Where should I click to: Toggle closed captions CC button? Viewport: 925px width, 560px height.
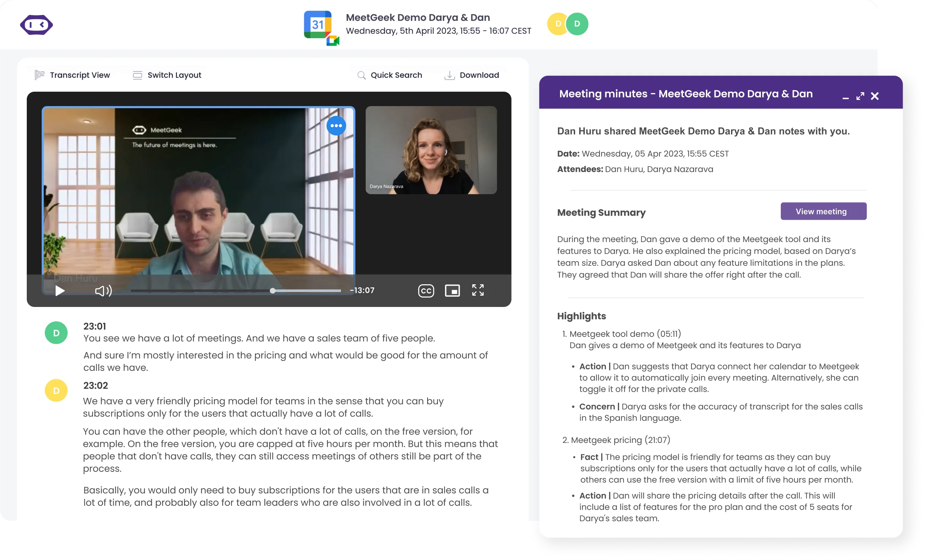tap(426, 290)
